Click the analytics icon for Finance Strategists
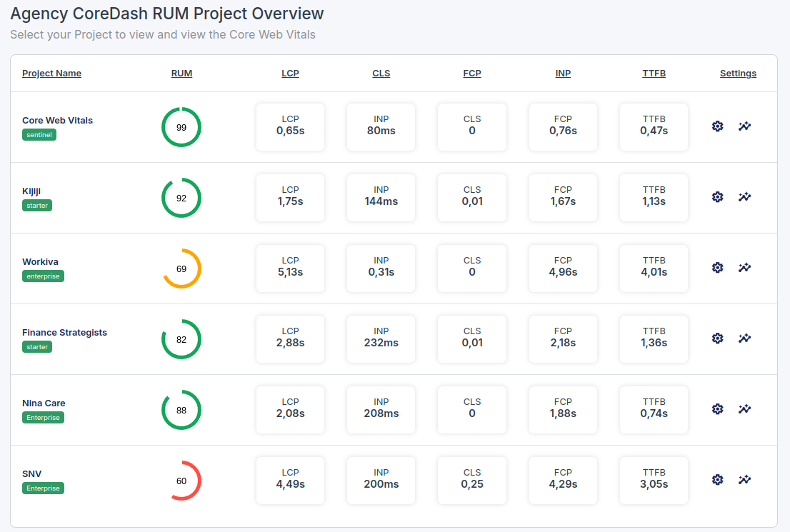This screenshot has height=532, width=790. click(744, 338)
